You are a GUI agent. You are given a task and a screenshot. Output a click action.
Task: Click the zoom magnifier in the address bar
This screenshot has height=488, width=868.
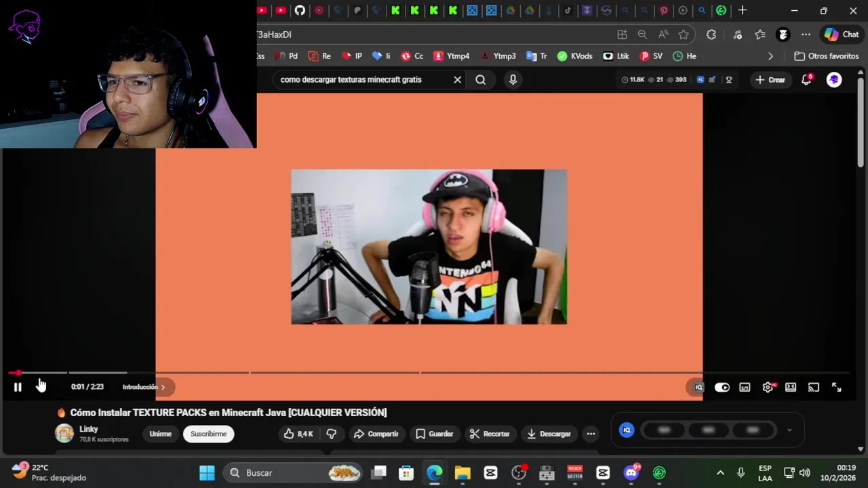point(642,35)
